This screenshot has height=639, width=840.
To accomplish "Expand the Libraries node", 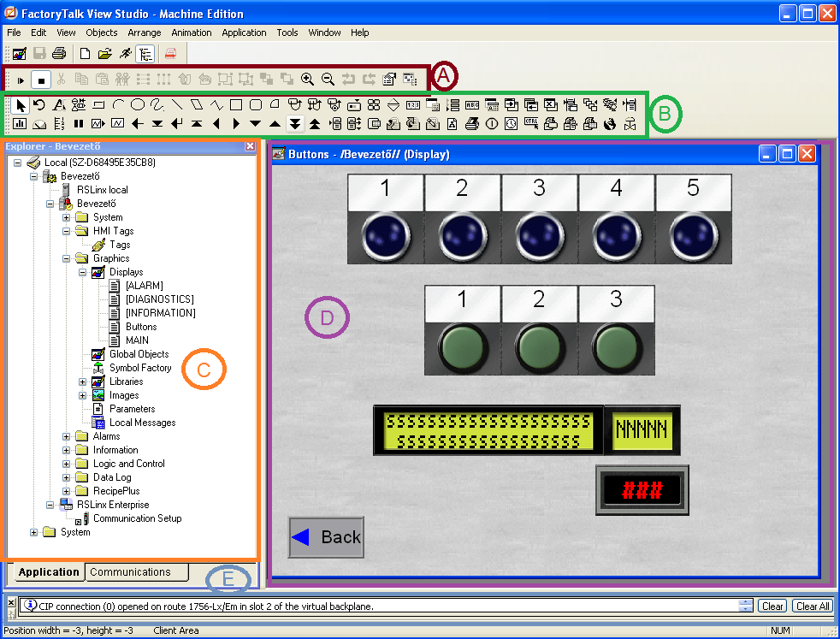I will pos(82,382).
